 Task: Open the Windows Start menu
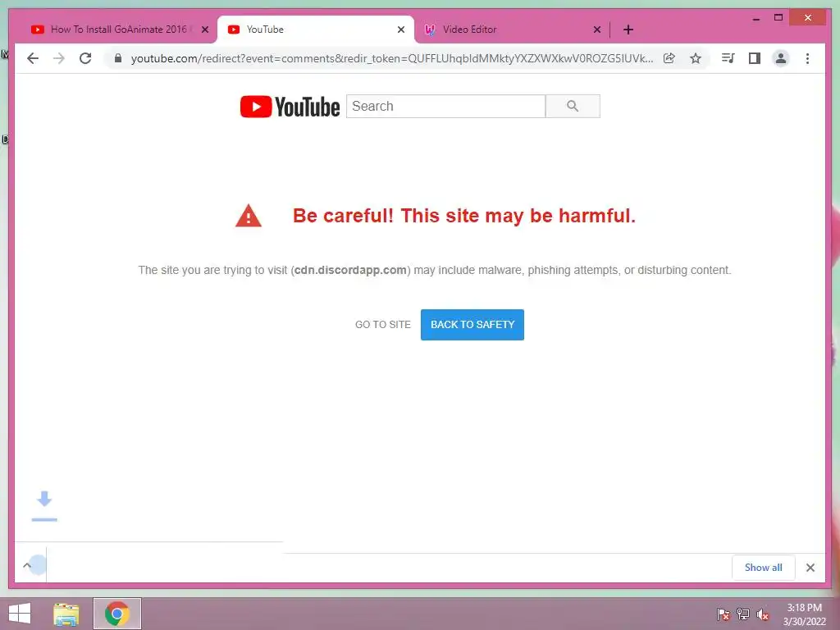tap(20, 614)
